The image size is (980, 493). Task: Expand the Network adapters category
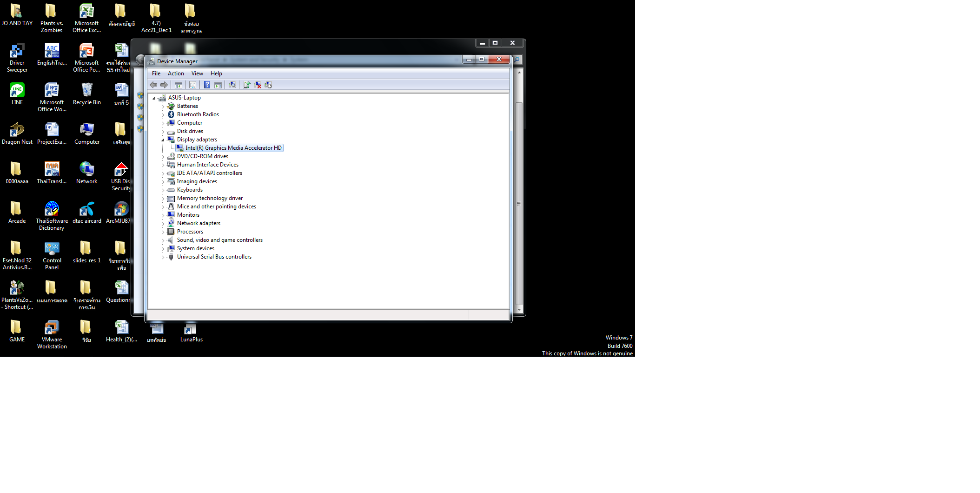(x=163, y=224)
